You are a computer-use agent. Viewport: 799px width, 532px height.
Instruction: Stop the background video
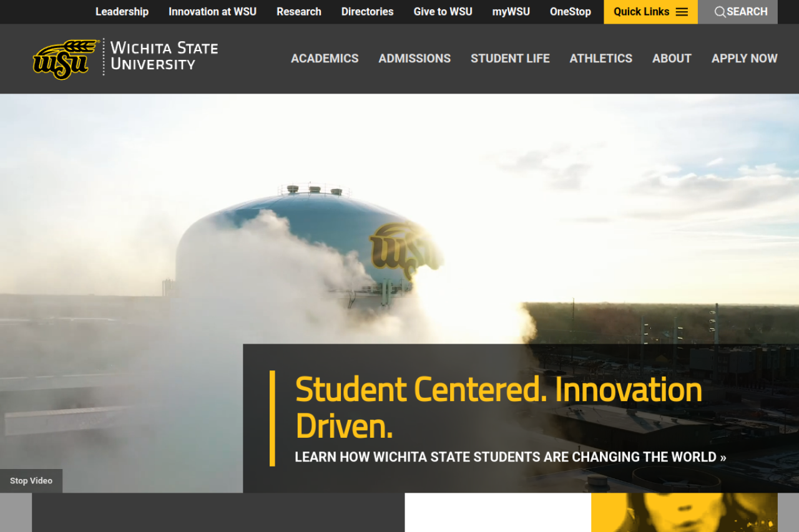[31, 481]
